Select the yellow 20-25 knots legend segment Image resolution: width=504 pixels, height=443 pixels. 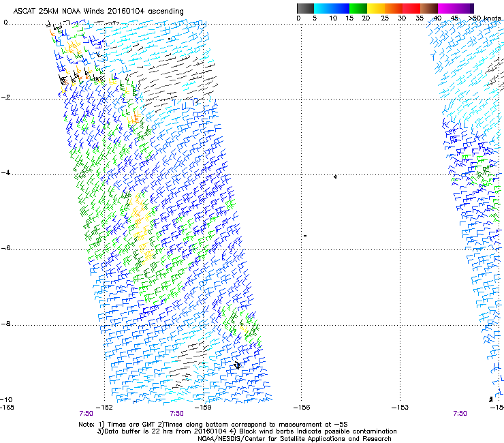(x=376, y=8)
